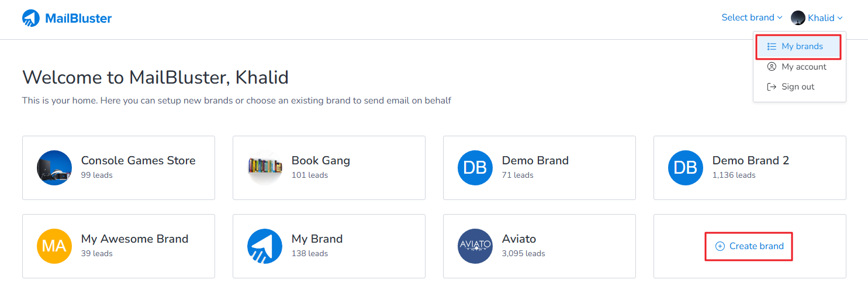Screen dimensions: 868x300
Task: Click the Demo Brand DB avatar
Action: [475, 168]
